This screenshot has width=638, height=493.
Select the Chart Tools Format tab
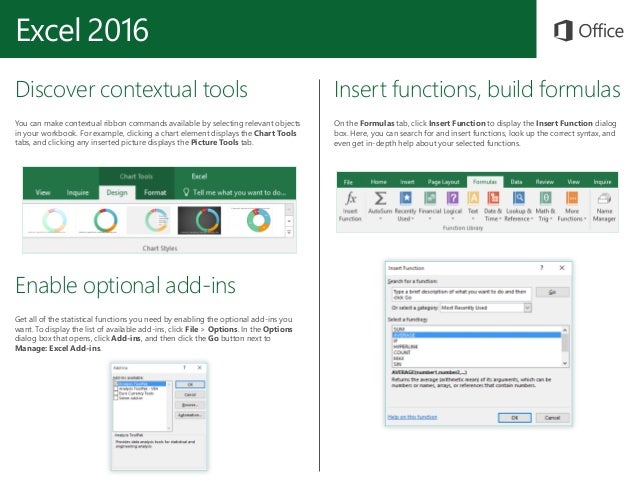155,192
